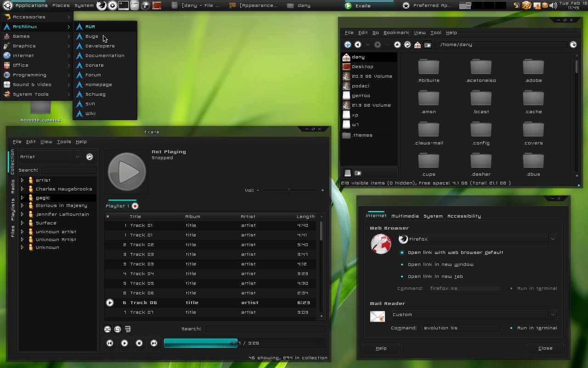This screenshot has height=368, width=588.
Task: Click the home icon in file manager toolbar
Action: 418,45
